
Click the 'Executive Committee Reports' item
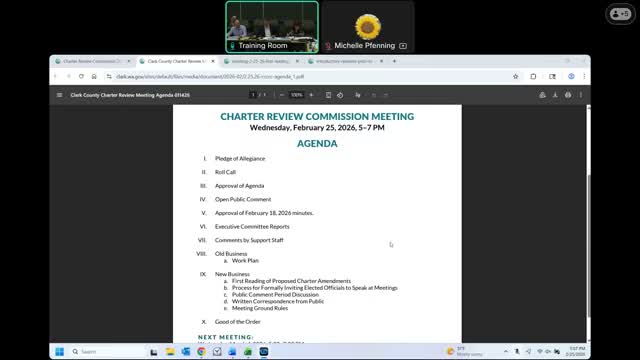click(x=252, y=227)
